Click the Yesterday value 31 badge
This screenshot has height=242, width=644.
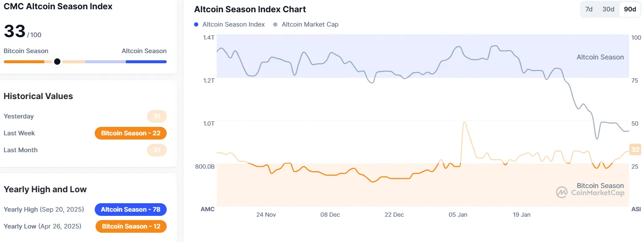[x=157, y=116]
